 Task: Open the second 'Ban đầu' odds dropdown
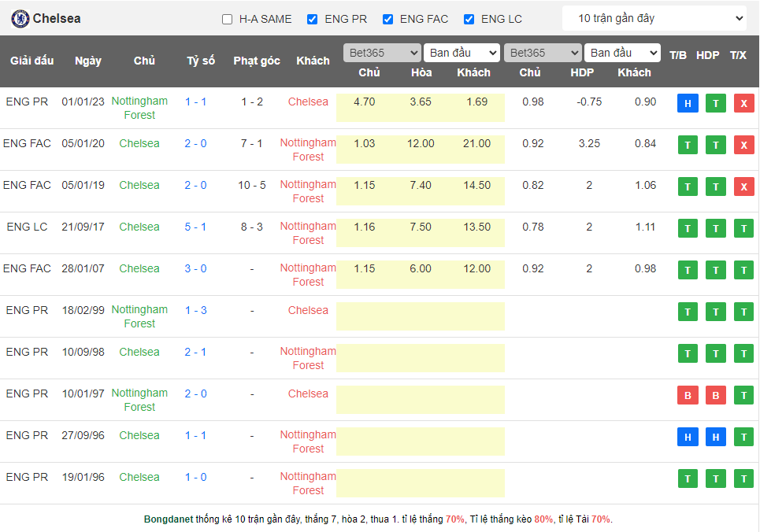click(x=622, y=53)
